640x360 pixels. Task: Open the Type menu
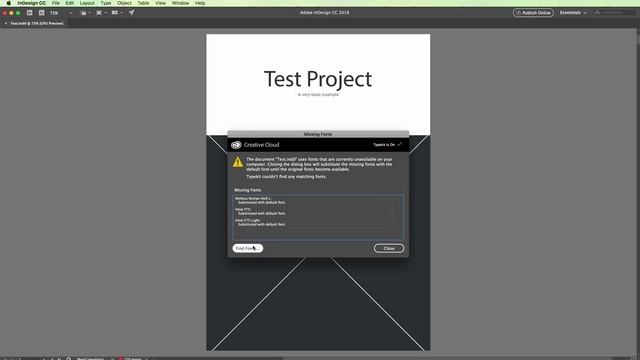click(x=106, y=3)
